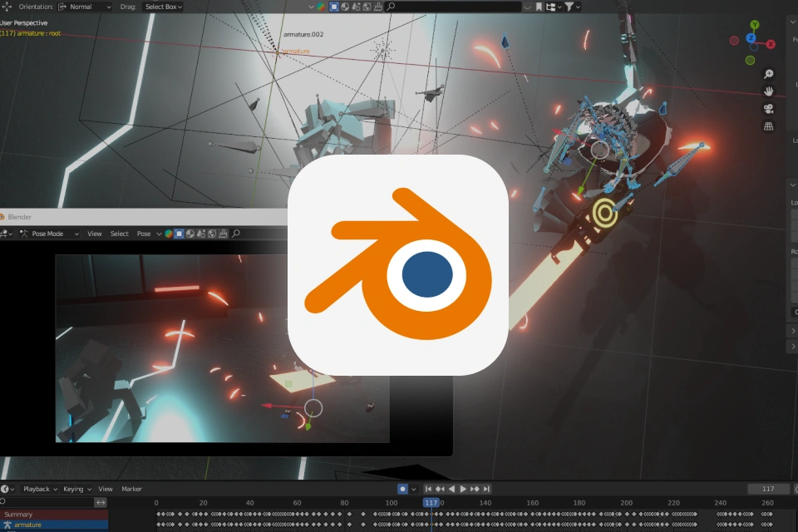
Task: Toggle the auto keying record button
Action: (402, 489)
